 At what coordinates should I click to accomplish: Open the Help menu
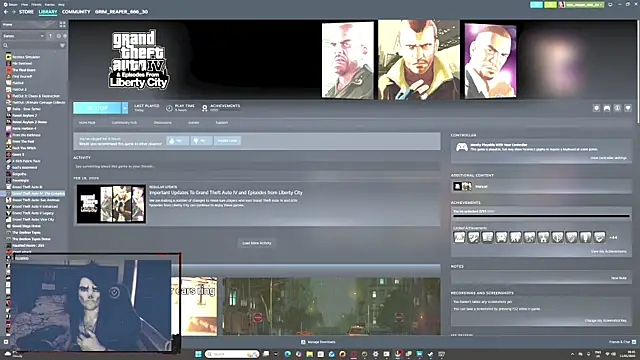click(x=61, y=4)
